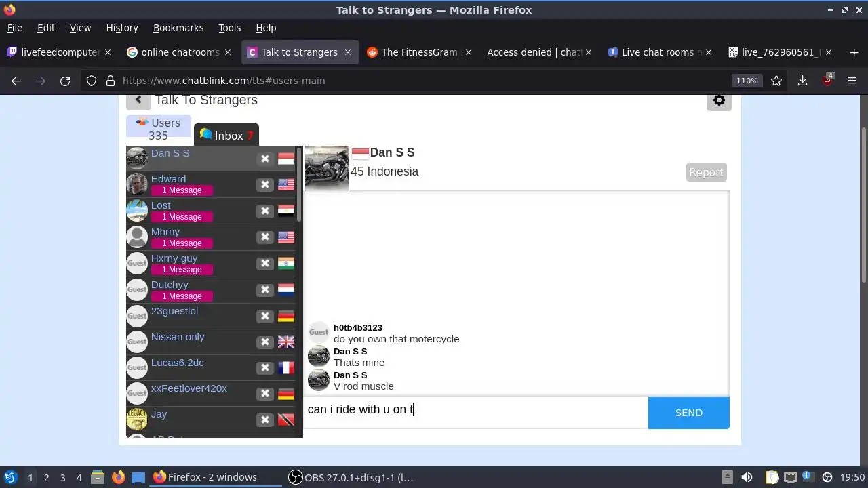Image resolution: width=868 pixels, height=488 pixels.
Task: Close the Talk to Strangers tab
Action: coord(348,52)
